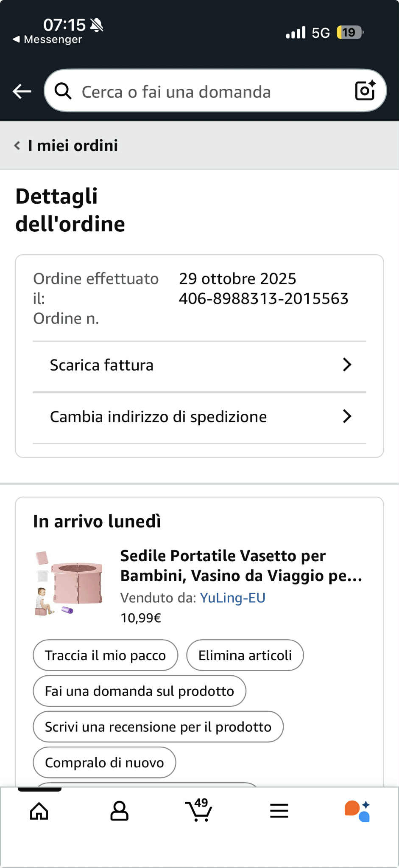Open the hamburger menu tab
This screenshot has height=868, width=399.
(279, 811)
